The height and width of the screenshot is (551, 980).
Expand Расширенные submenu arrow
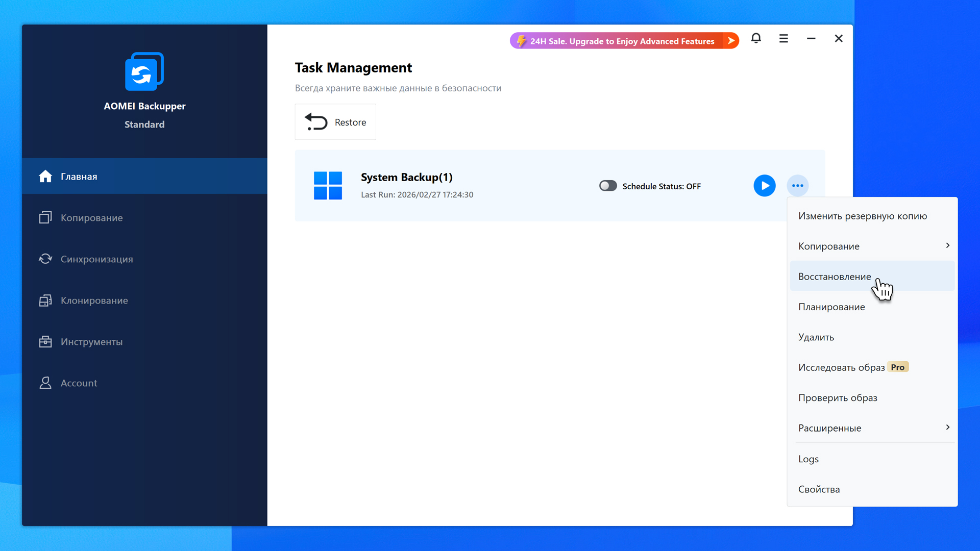[947, 428]
